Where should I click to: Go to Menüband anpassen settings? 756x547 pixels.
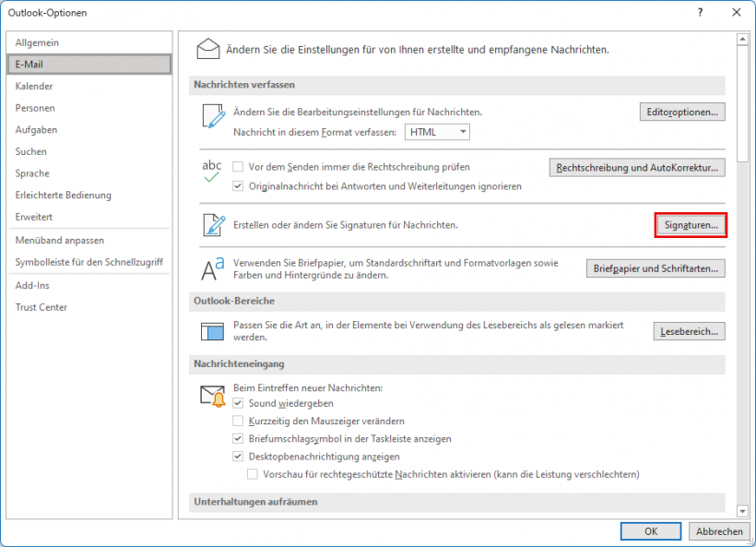click(59, 240)
